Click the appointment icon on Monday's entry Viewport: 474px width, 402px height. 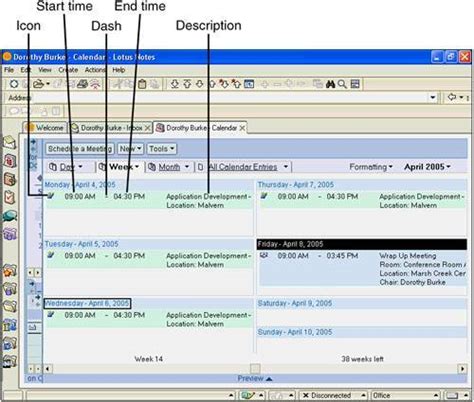tap(51, 196)
